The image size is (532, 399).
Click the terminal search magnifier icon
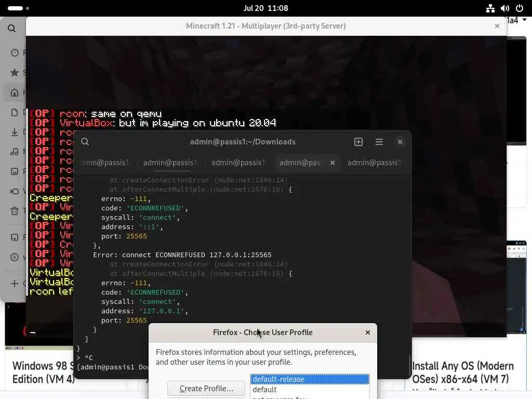(85, 142)
